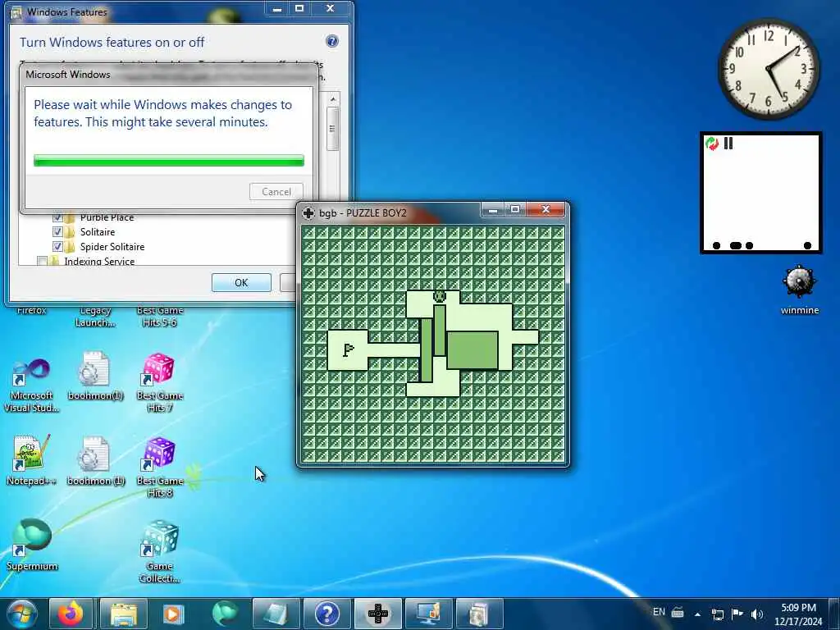Click the Windows Features help icon

[x=332, y=41]
